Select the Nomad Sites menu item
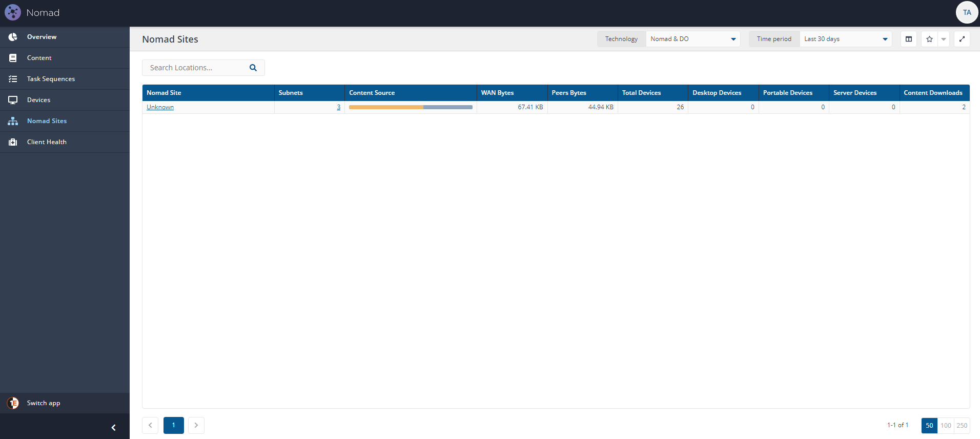 tap(65, 121)
